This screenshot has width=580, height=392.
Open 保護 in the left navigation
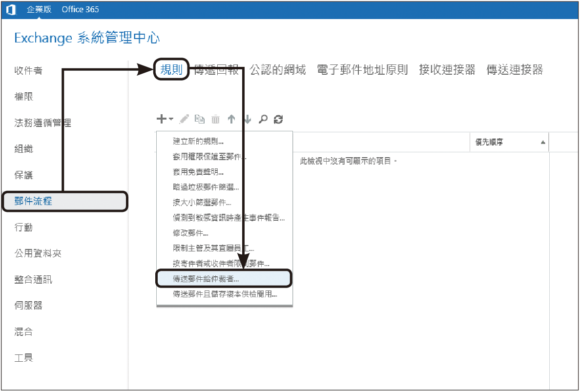23,175
